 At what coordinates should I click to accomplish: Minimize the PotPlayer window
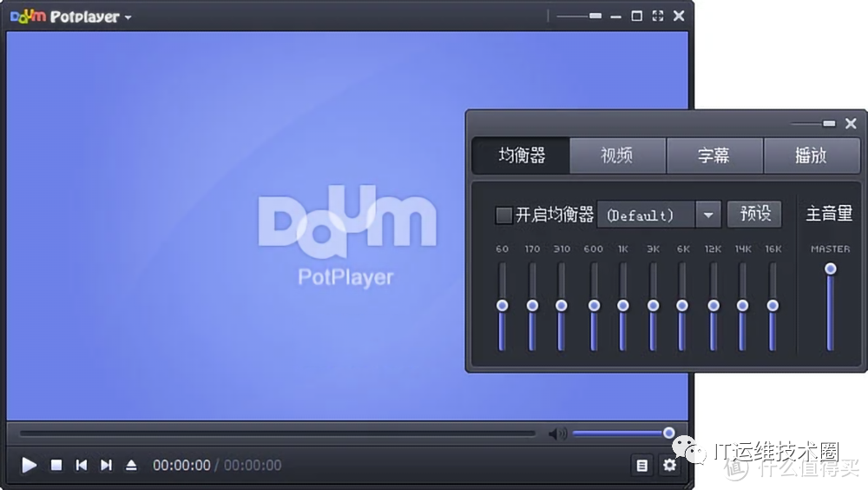click(x=616, y=17)
